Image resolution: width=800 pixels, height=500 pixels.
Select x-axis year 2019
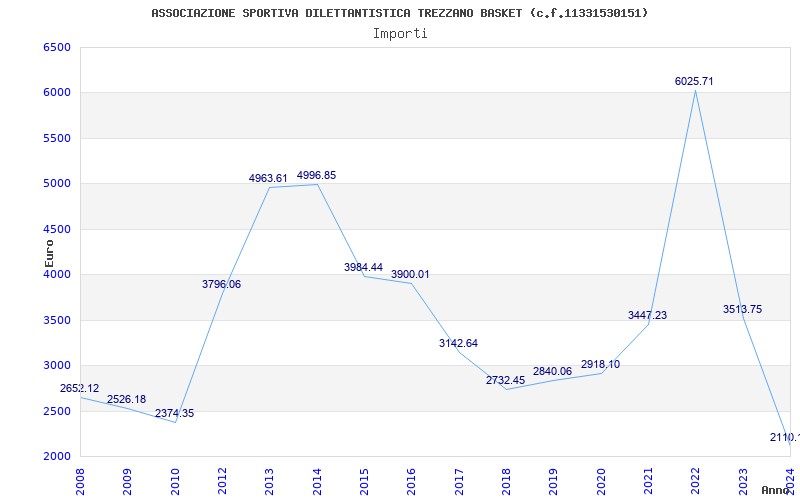coord(554,482)
